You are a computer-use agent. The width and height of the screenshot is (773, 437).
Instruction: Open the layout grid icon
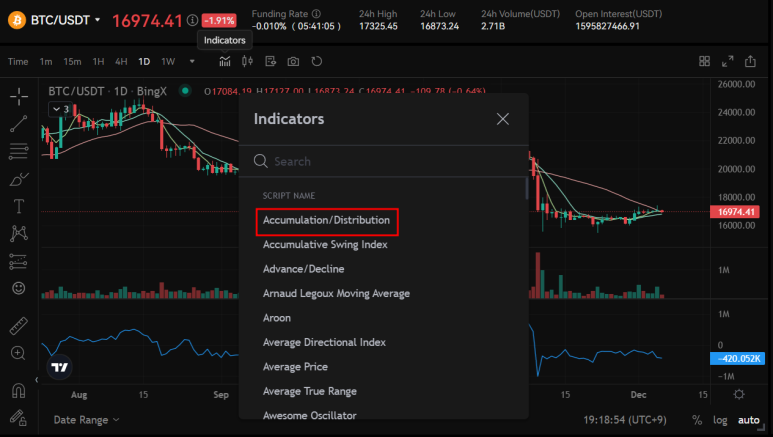point(704,61)
